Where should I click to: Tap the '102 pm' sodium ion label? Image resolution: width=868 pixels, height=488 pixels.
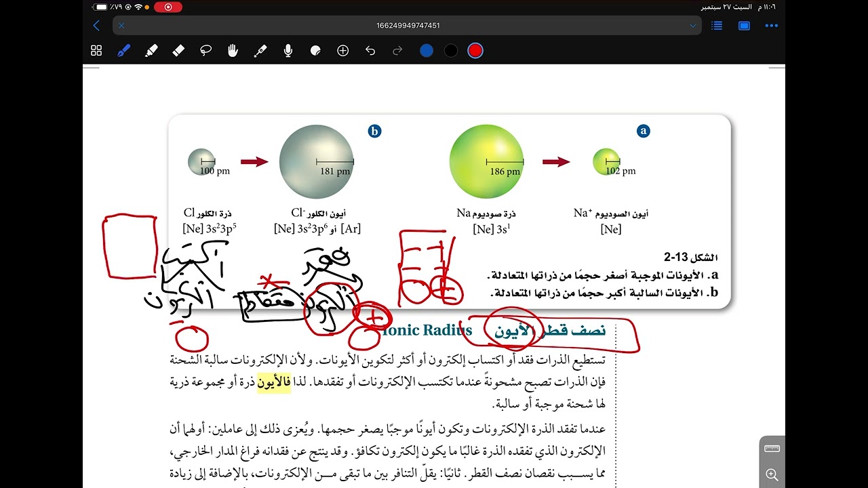click(x=620, y=171)
